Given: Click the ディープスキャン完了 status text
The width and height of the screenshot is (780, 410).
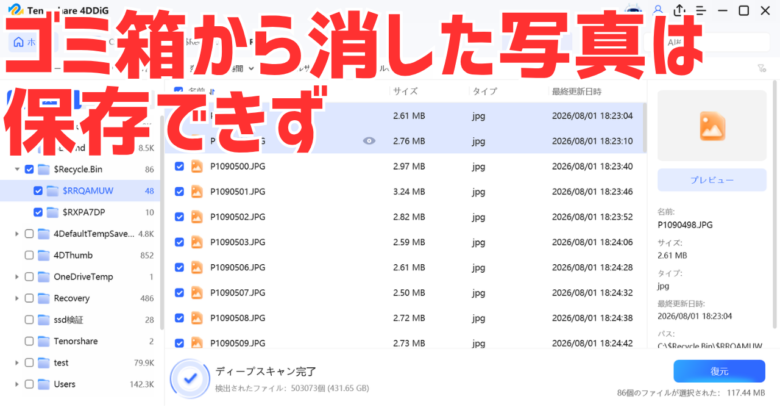Looking at the screenshot, I should click(266, 371).
